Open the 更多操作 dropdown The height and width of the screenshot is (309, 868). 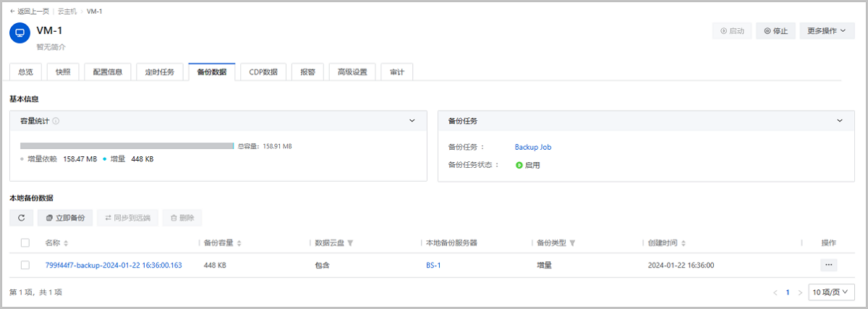click(x=826, y=31)
